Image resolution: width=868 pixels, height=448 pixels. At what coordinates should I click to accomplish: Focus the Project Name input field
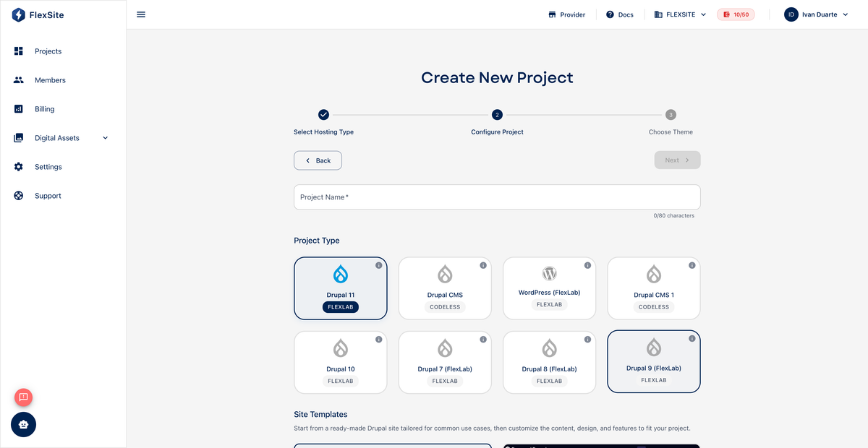click(497, 197)
